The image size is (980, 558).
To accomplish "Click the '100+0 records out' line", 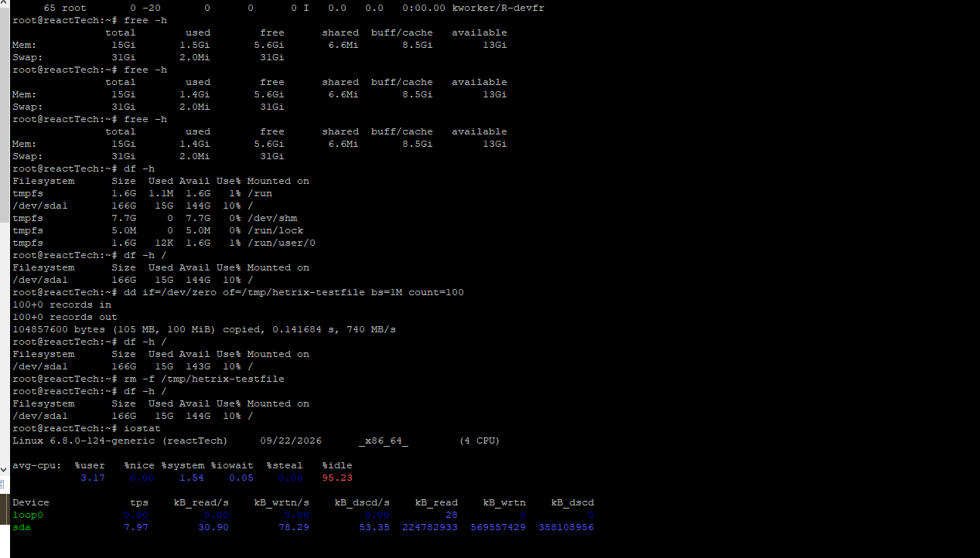I will [65, 317].
